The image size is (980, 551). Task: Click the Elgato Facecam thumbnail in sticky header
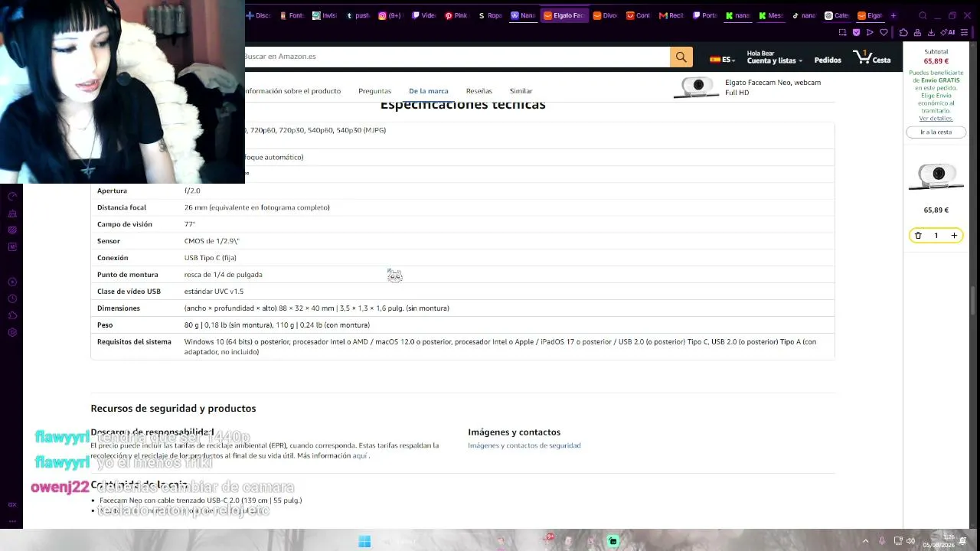[x=697, y=87]
